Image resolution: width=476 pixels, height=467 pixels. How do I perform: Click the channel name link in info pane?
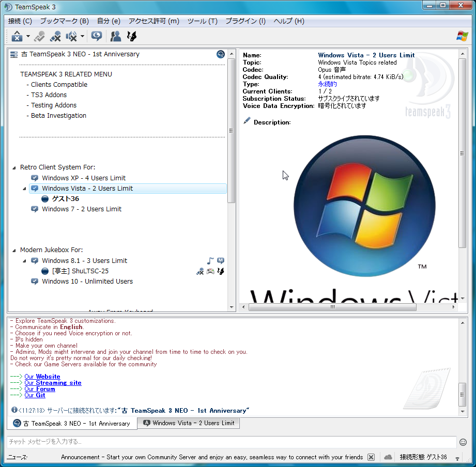coord(366,55)
